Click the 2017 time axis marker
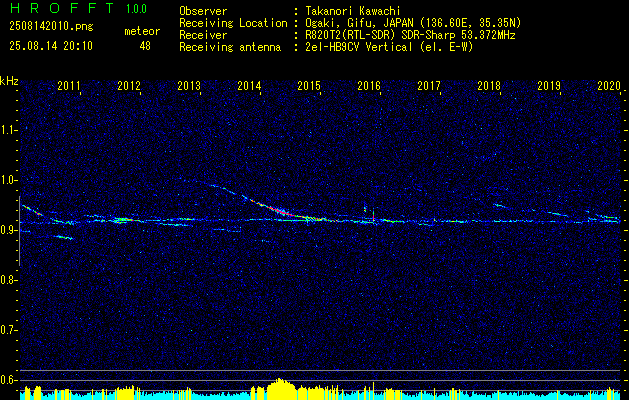 tap(429, 85)
